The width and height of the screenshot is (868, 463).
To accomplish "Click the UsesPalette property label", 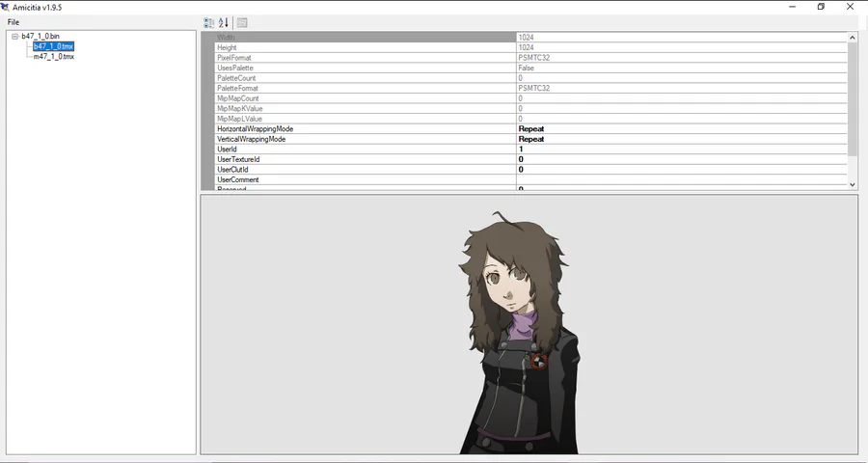I will (x=235, y=68).
